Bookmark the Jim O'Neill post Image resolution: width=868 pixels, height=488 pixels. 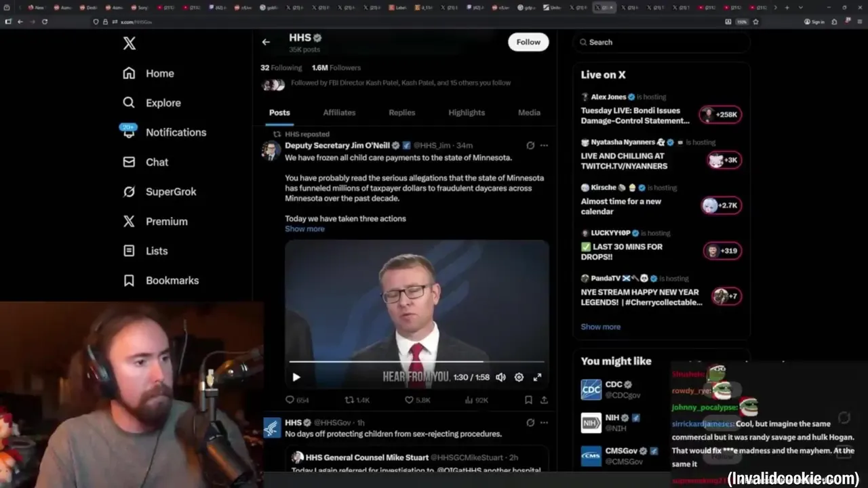[528, 401]
